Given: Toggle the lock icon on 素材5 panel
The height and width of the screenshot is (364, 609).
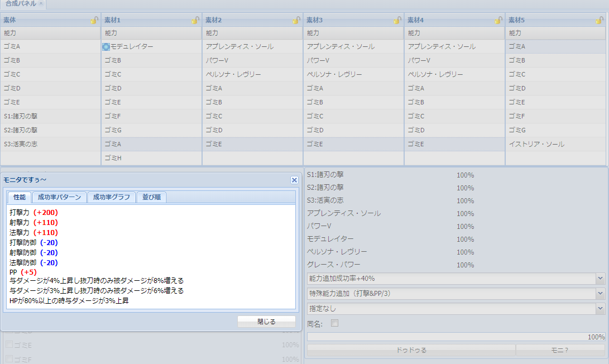Looking at the screenshot, I should [601, 20].
